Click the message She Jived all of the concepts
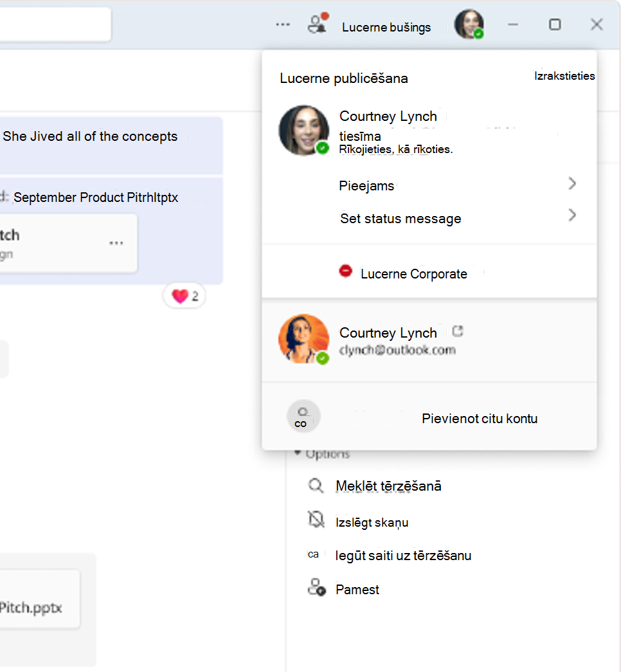 (90, 136)
